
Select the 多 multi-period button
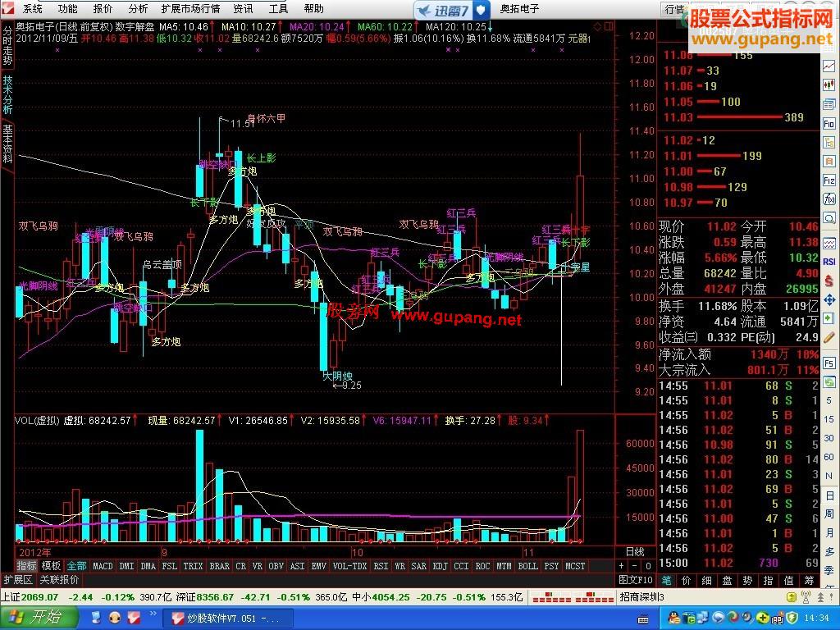(829, 552)
